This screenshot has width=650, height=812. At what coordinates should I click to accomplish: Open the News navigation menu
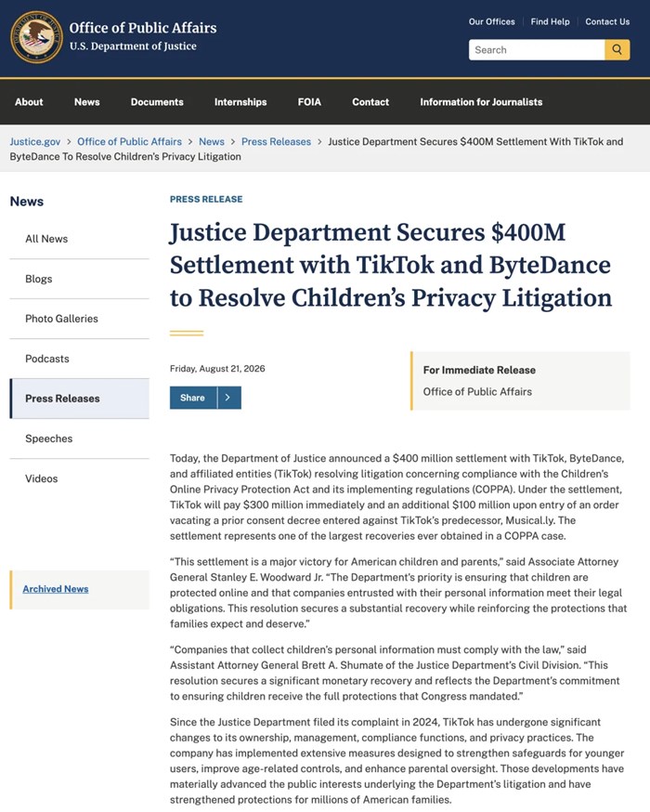[87, 102]
